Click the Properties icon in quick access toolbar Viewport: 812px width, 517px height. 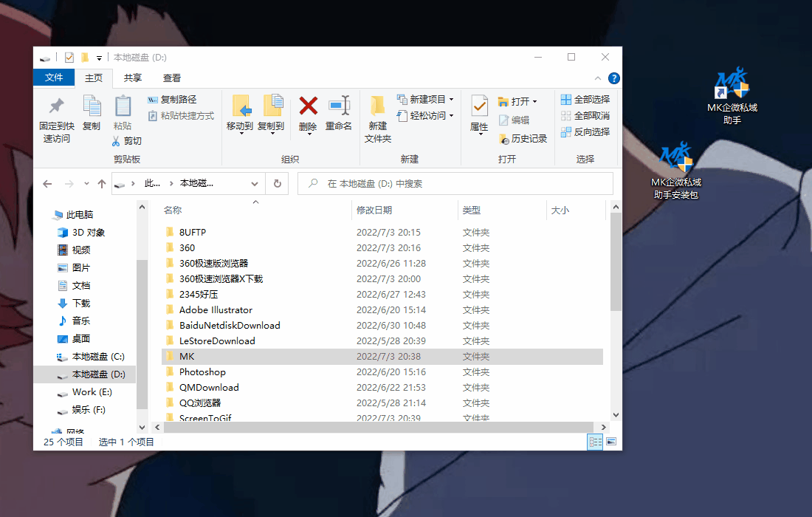[x=69, y=58]
